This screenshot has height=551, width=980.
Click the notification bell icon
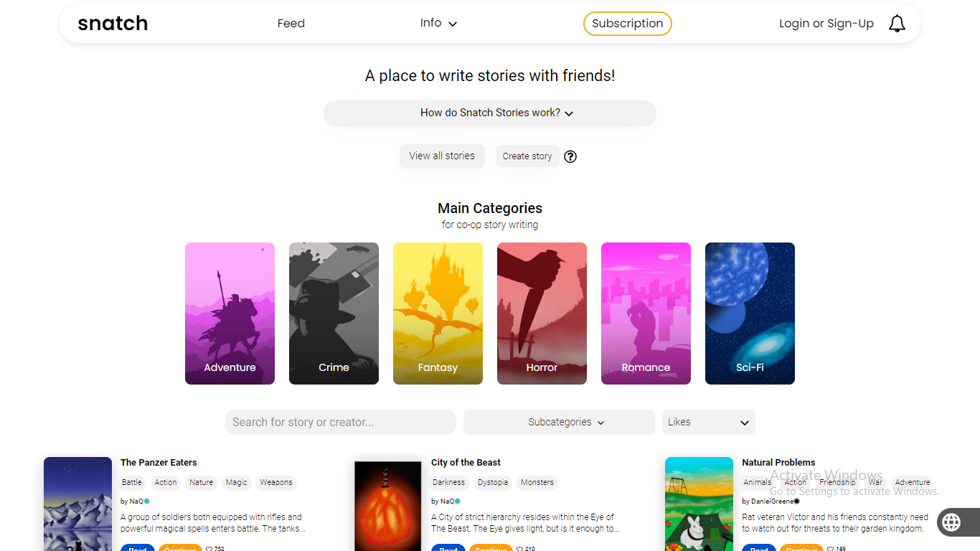[897, 24]
